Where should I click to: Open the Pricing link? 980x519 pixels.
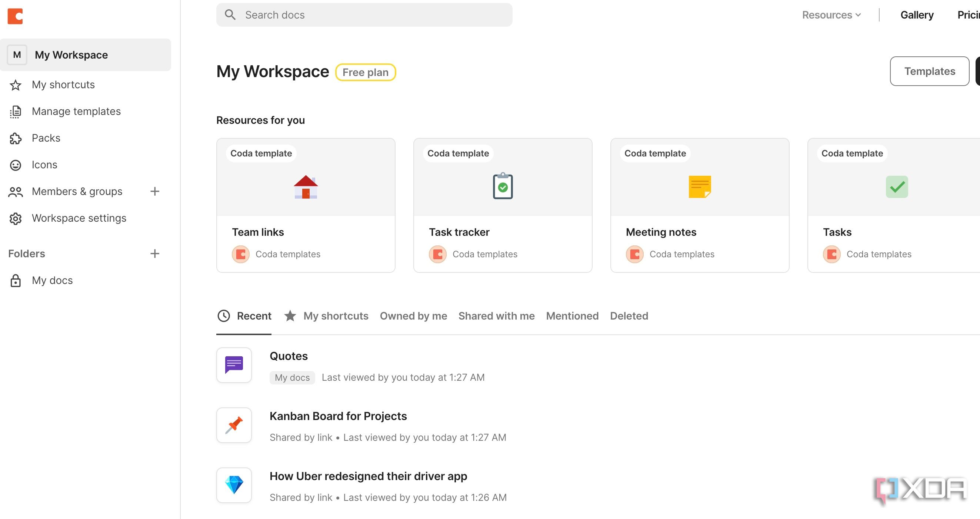pyautogui.click(x=969, y=15)
